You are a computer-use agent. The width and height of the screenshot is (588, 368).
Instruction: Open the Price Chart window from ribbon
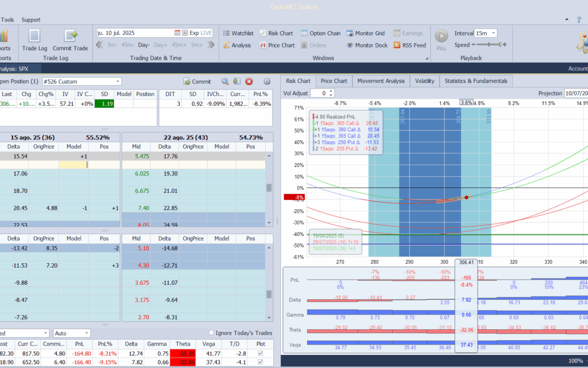[x=277, y=45]
